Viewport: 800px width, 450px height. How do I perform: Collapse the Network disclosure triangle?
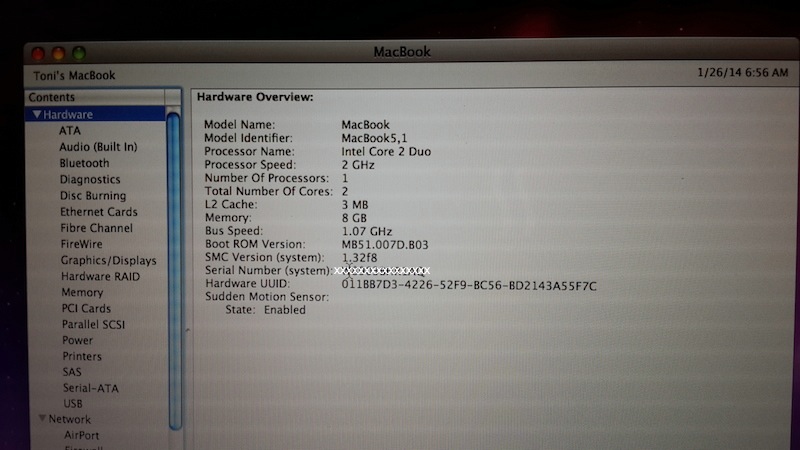click(x=43, y=419)
